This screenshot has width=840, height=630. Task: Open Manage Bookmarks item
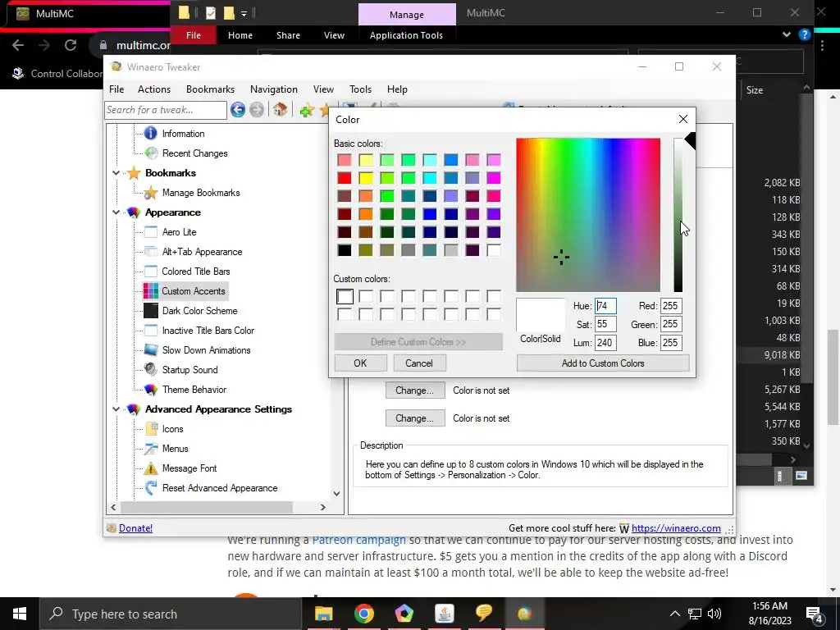point(201,193)
